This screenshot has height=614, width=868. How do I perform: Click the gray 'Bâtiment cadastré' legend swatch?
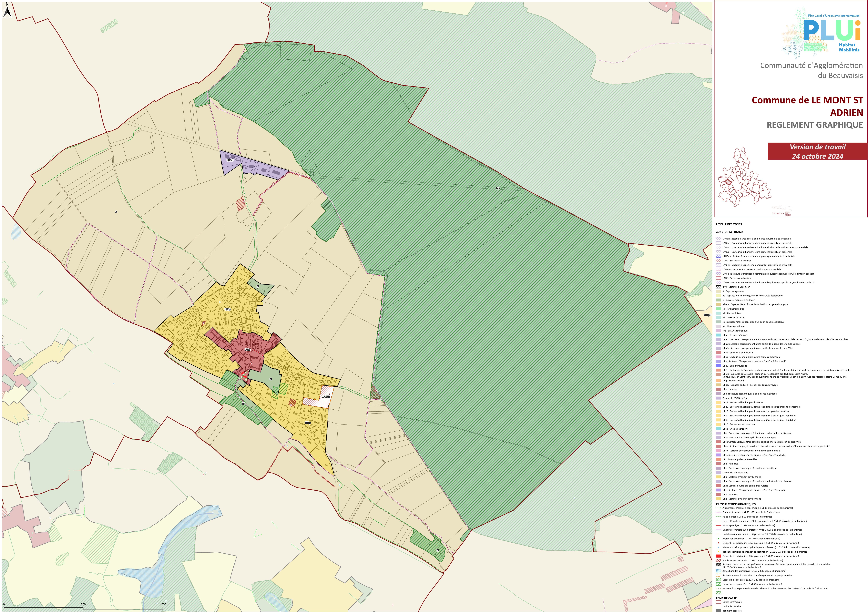point(718,611)
